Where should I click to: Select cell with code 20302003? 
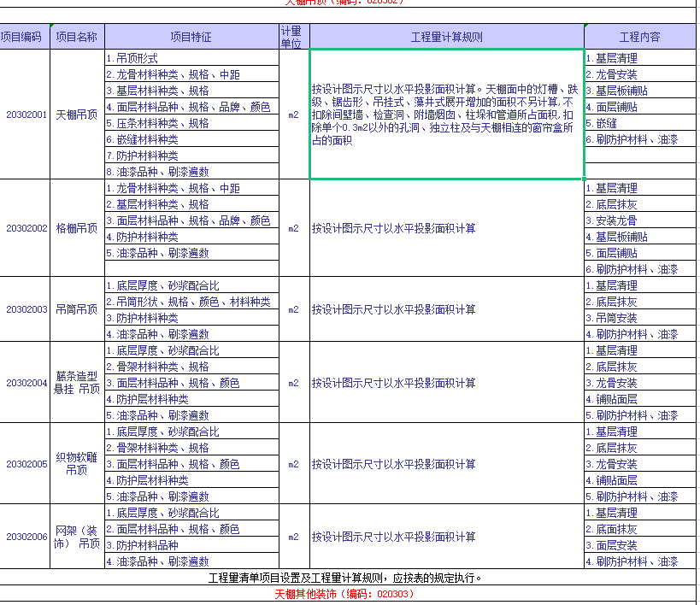coord(25,309)
